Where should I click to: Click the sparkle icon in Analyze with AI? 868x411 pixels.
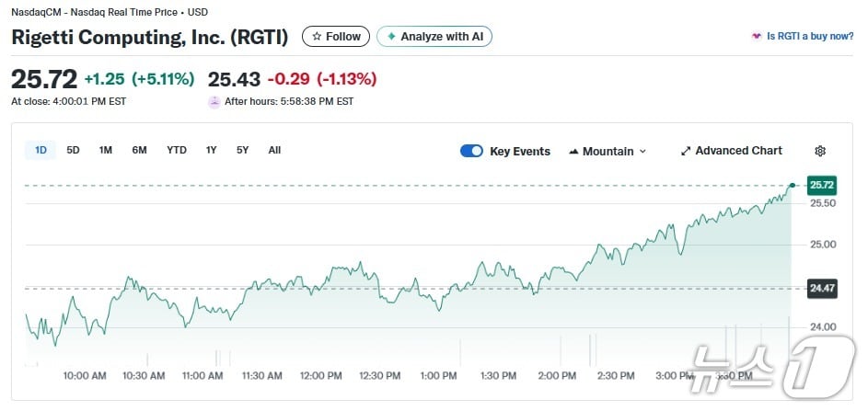(x=391, y=37)
